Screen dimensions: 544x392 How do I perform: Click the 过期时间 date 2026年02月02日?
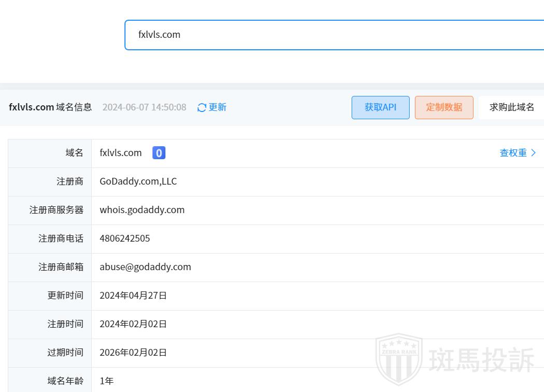click(x=133, y=353)
